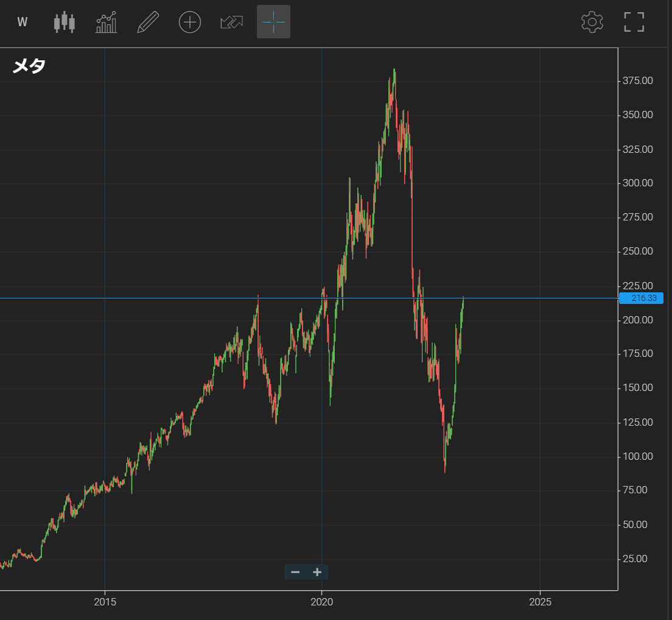Click the double-arrow compare icon
The width and height of the screenshot is (672, 620).
pos(231,23)
